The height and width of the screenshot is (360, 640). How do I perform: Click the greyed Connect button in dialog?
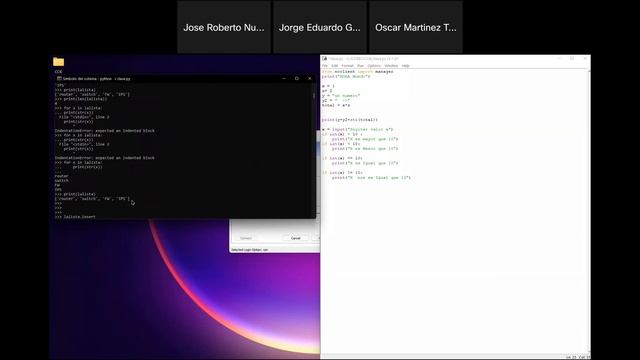click(x=246, y=238)
